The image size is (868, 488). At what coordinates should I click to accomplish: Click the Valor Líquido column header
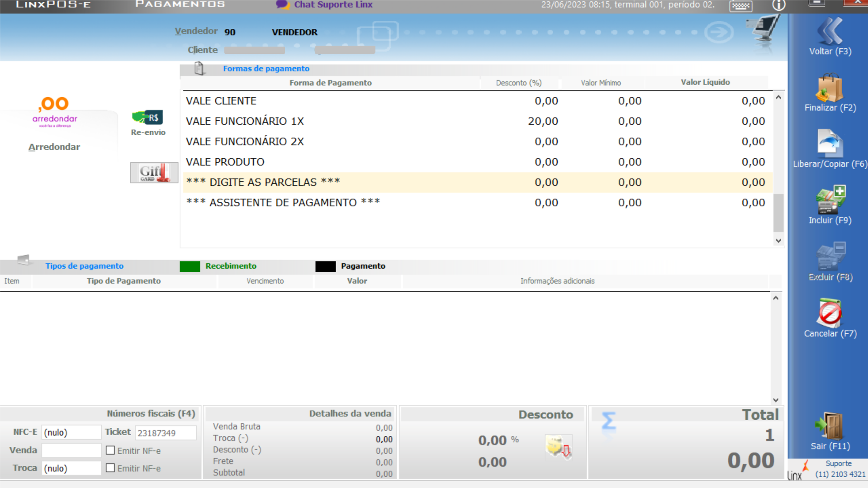705,82
